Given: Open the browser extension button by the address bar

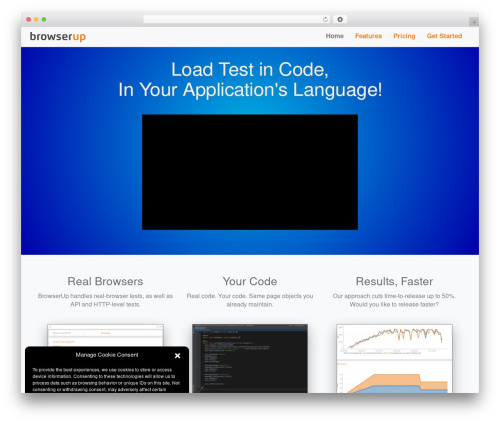Looking at the screenshot, I should (340, 19).
